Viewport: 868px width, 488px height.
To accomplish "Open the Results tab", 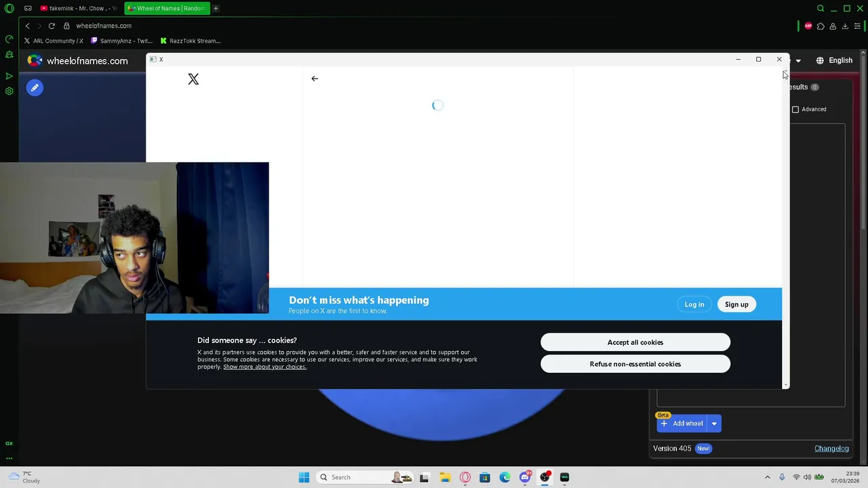I will (x=803, y=87).
